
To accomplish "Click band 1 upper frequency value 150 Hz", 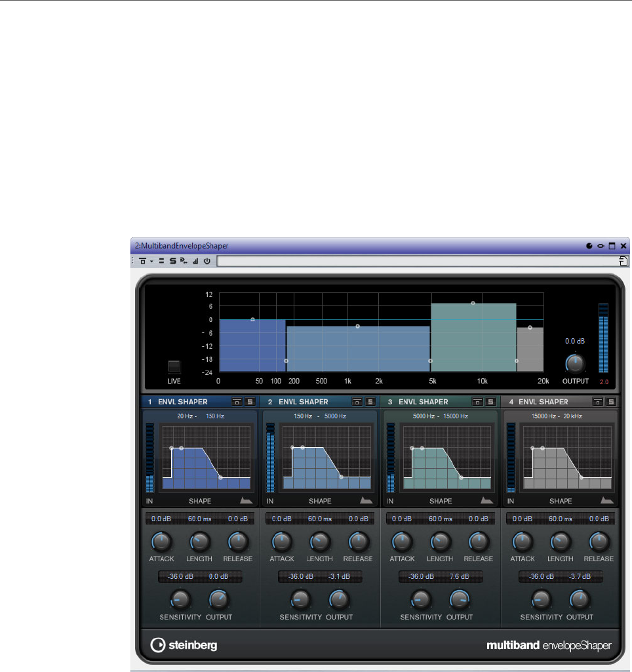I will point(215,416).
